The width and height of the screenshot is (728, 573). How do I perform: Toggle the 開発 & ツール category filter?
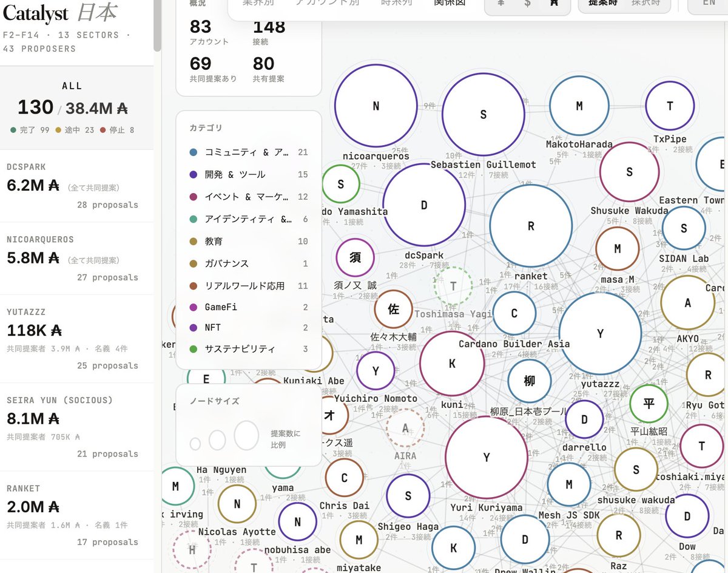coord(249,174)
